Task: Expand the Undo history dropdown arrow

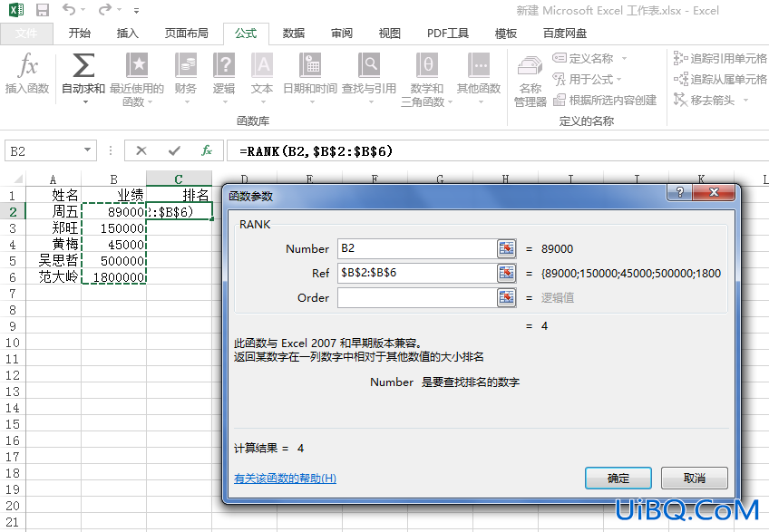Action: point(83,10)
